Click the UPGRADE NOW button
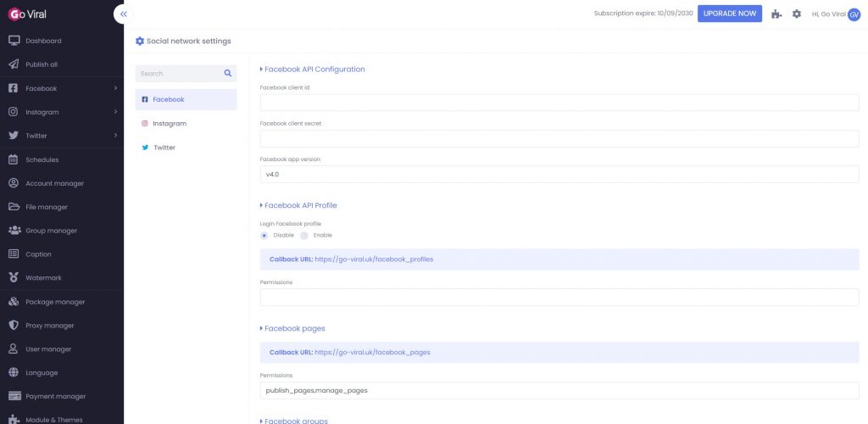The image size is (868, 424). tap(730, 14)
